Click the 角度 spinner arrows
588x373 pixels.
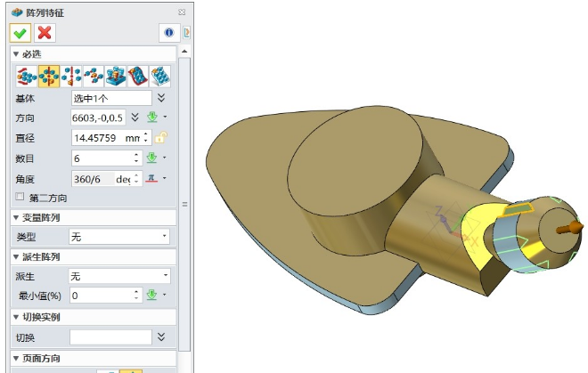tap(136, 179)
